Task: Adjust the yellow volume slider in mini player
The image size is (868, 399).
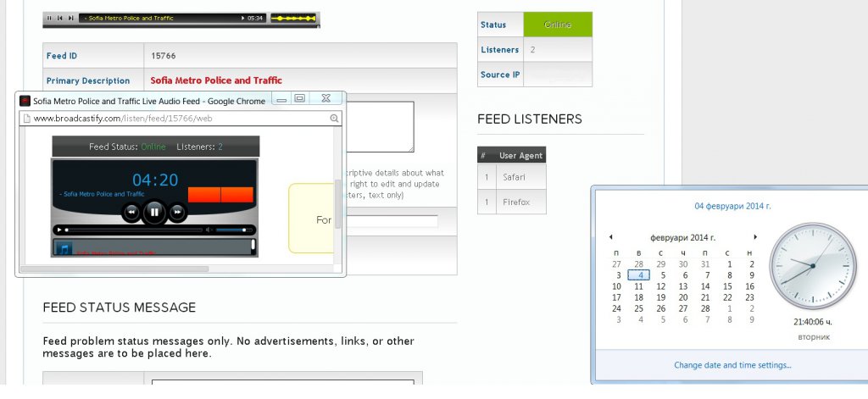Action: coord(293,19)
